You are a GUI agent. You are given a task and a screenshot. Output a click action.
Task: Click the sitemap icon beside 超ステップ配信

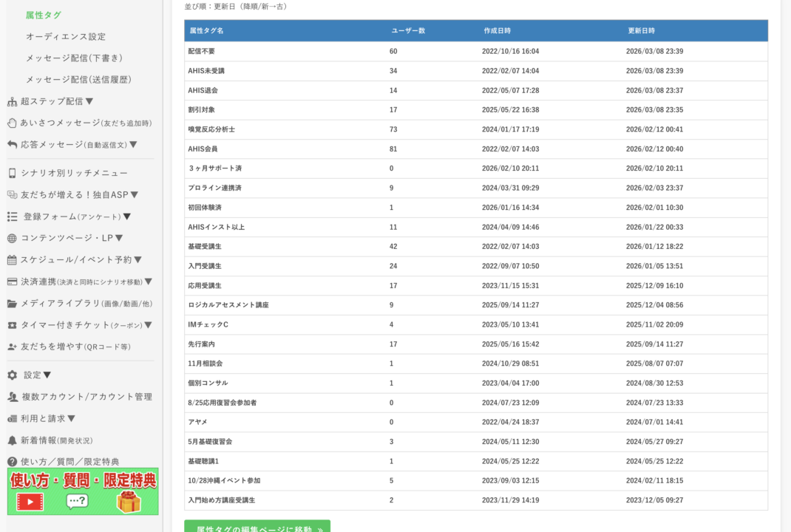(12, 102)
